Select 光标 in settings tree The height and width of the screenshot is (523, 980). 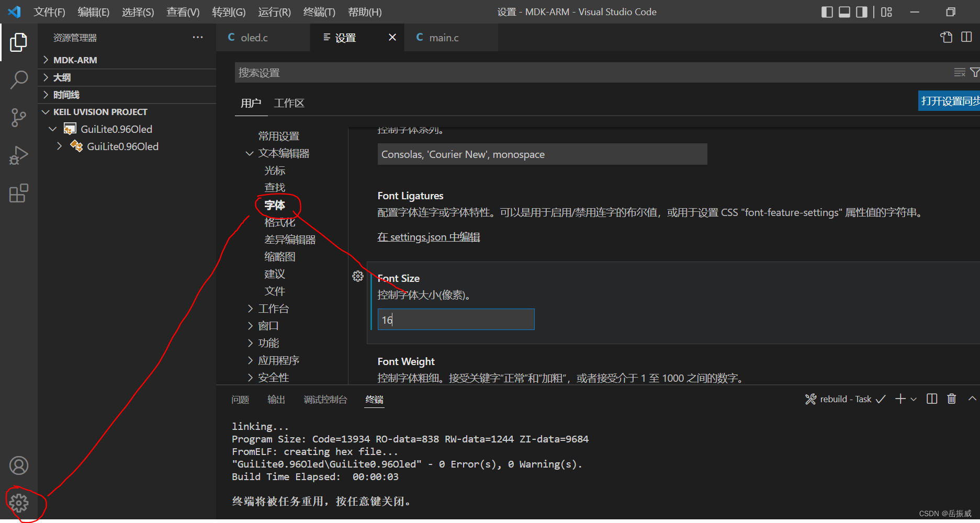tap(275, 170)
